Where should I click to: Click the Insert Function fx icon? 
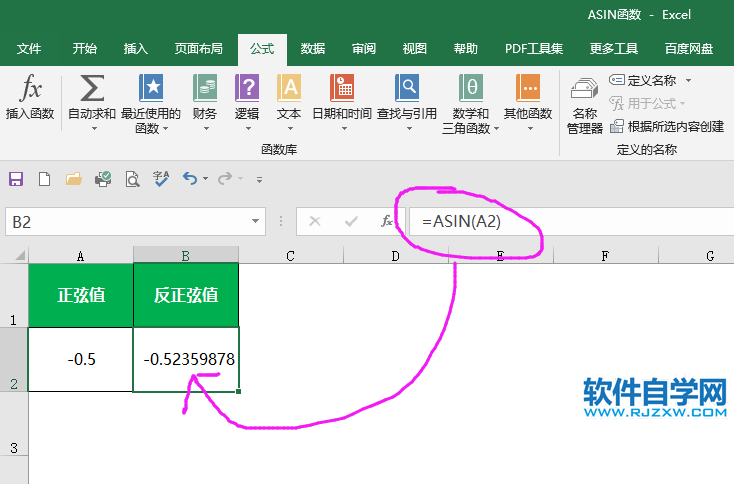pyautogui.click(x=31, y=88)
